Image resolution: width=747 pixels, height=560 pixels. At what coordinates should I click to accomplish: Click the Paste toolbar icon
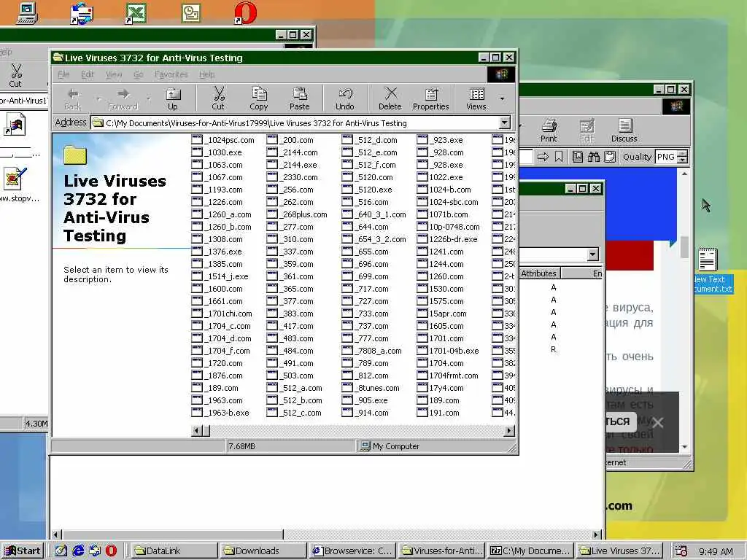pyautogui.click(x=299, y=98)
